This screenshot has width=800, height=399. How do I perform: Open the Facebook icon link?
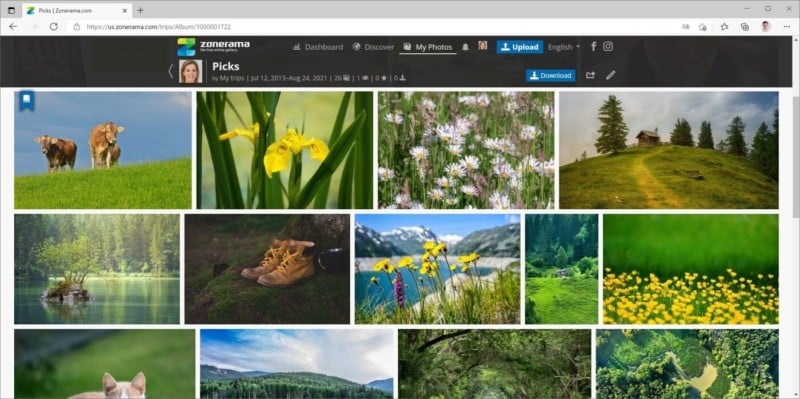coord(593,46)
